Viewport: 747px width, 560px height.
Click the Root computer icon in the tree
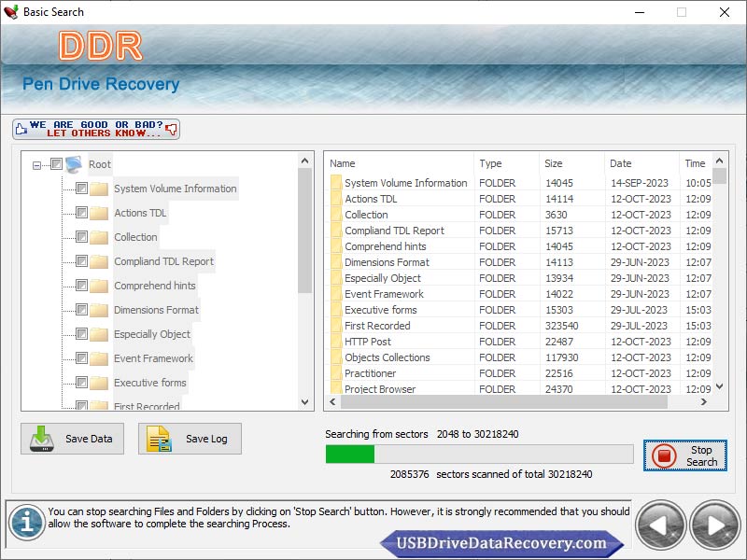point(75,164)
